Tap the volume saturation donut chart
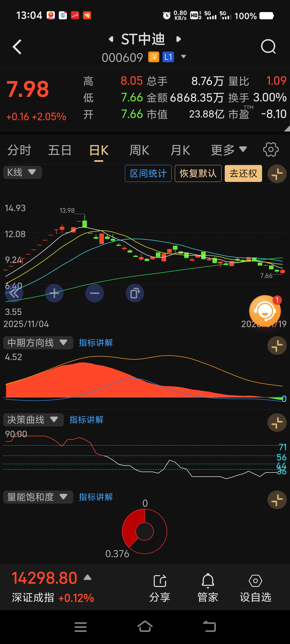Viewport: 290px width, 644px height. [144, 531]
